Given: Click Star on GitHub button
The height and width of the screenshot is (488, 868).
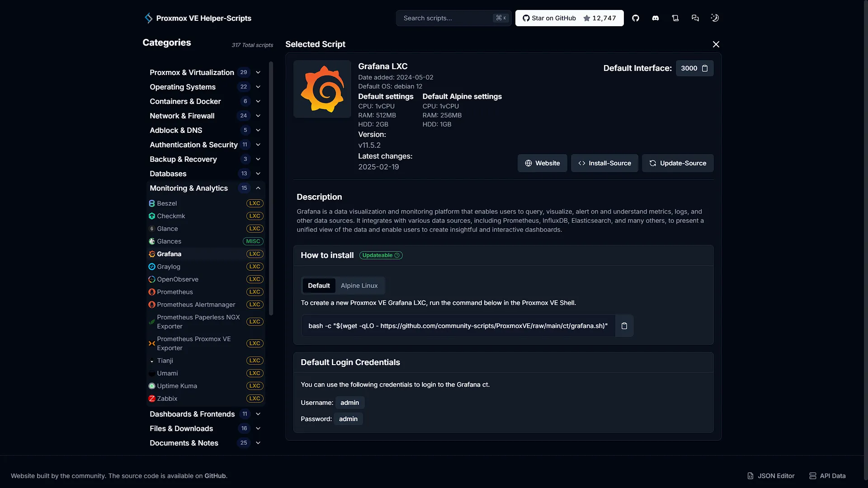Looking at the screenshot, I should pyautogui.click(x=569, y=18).
